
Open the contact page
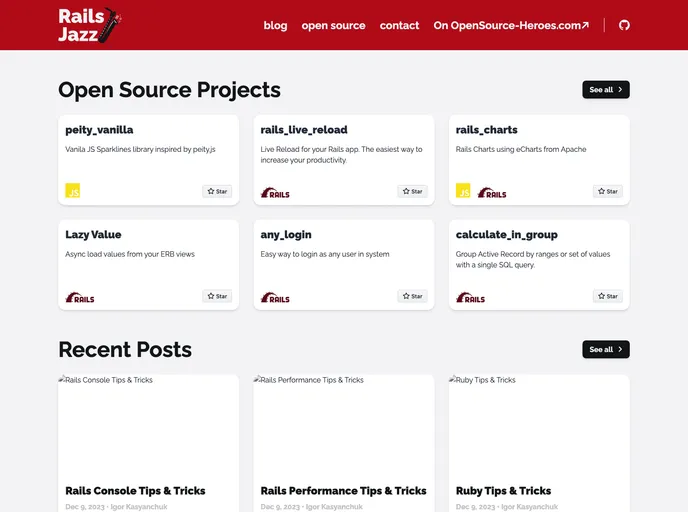[399, 25]
